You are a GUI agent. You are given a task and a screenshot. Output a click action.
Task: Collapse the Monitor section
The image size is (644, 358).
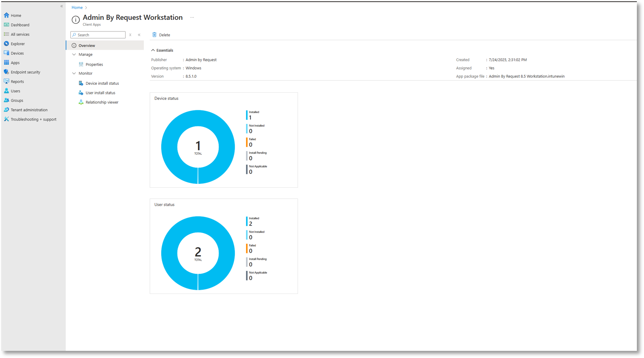(x=74, y=73)
